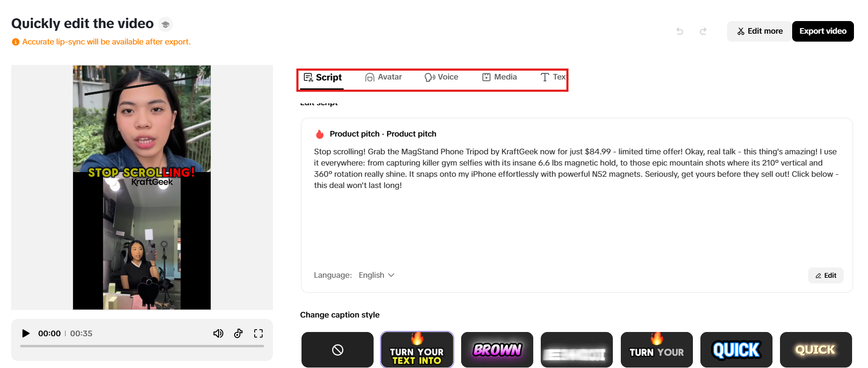Click Edit to modify the script
The height and width of the screenshot is (368, 868).
point(825,275)
